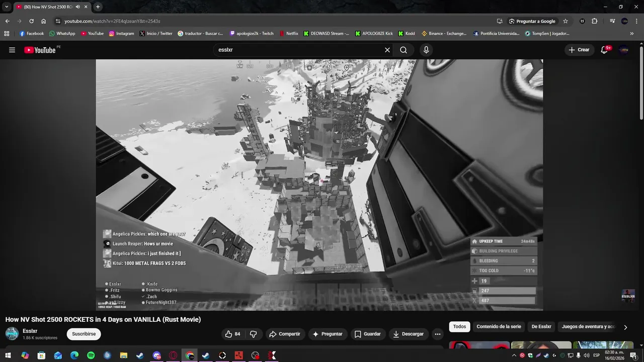Start voice search with the microphone

[x=426, y=50]
